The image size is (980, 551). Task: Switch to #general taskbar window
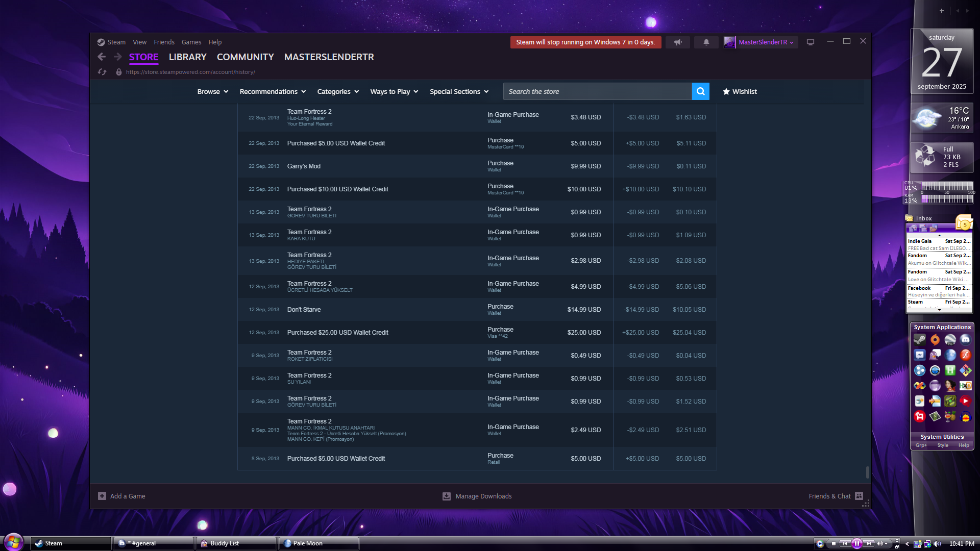pyautogui.click(x=153, y=543)
